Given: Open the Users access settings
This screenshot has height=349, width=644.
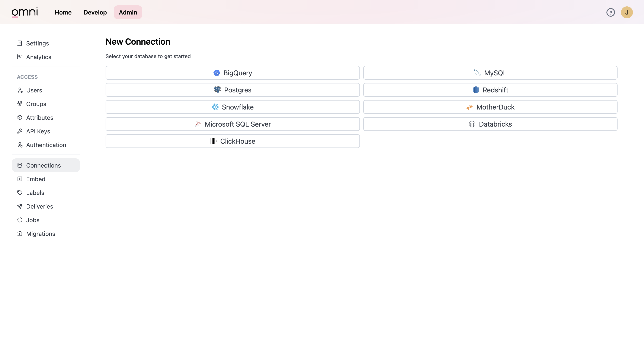Looking at the screenshot, I should click(34, 90).
